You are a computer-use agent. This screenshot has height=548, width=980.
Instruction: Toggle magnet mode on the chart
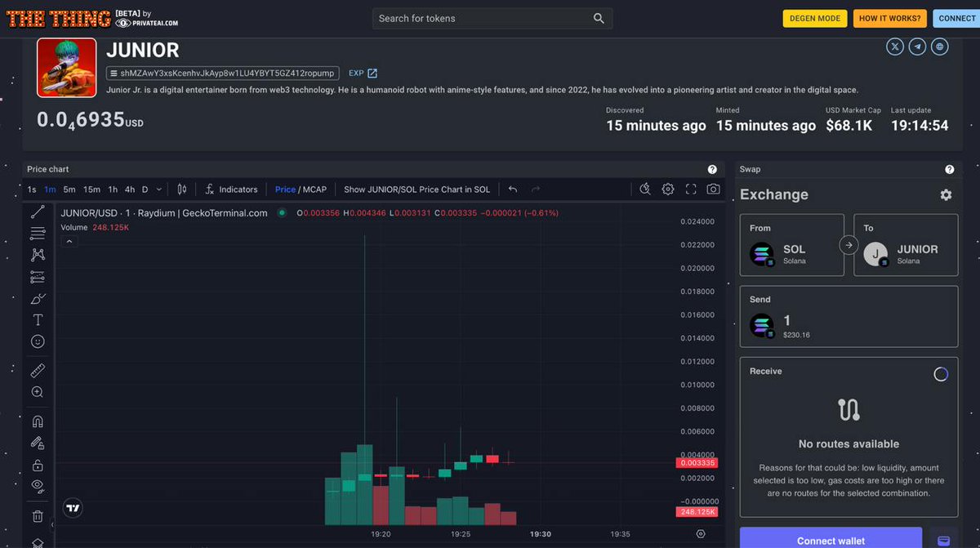(38, 421)
